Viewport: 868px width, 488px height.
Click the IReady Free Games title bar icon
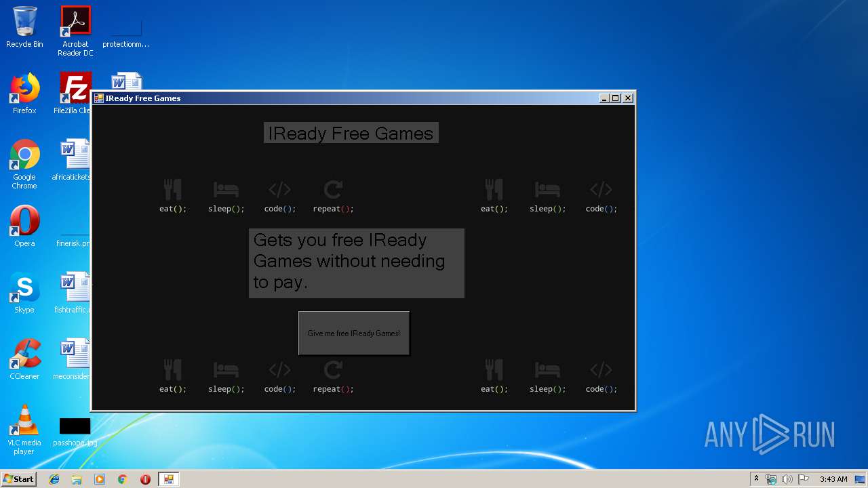point(99,98)
